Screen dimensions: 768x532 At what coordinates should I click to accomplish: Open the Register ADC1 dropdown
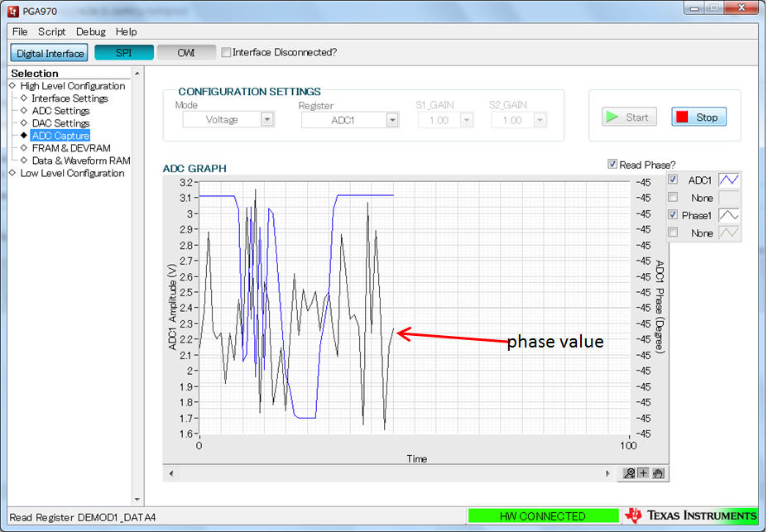(x=391, y=120)
